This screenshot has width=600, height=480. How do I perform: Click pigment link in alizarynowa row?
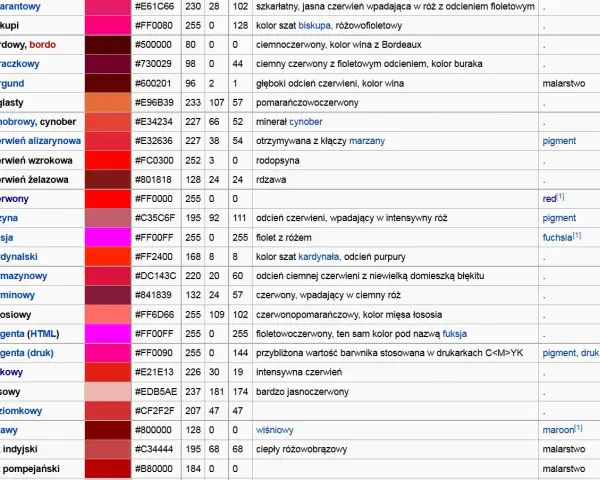[x=559, y=141]
